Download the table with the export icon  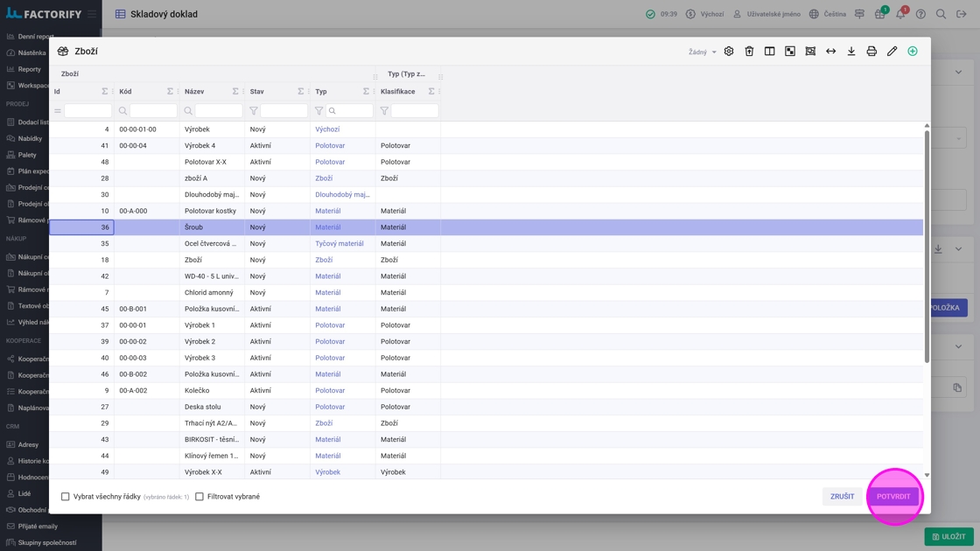pos(851,52)
